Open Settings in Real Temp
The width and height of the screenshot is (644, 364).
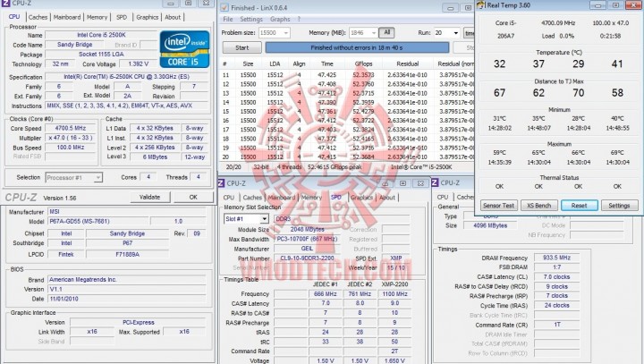(619, 206)
